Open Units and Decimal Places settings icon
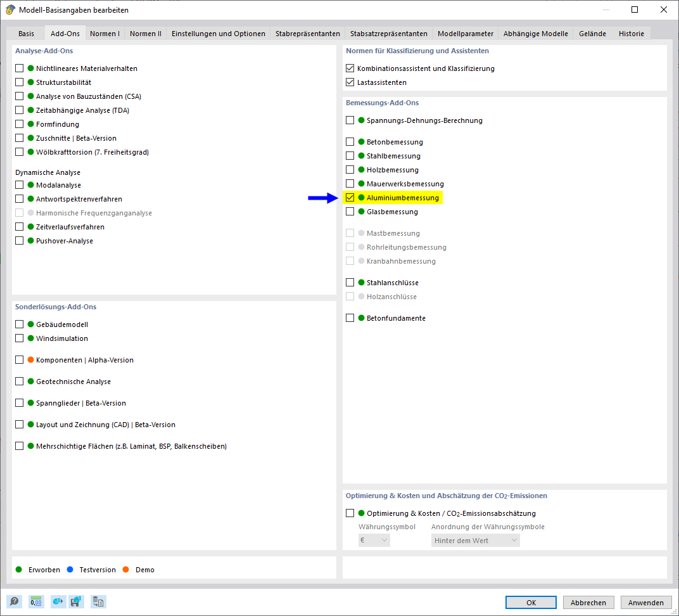 pos(36,601)
